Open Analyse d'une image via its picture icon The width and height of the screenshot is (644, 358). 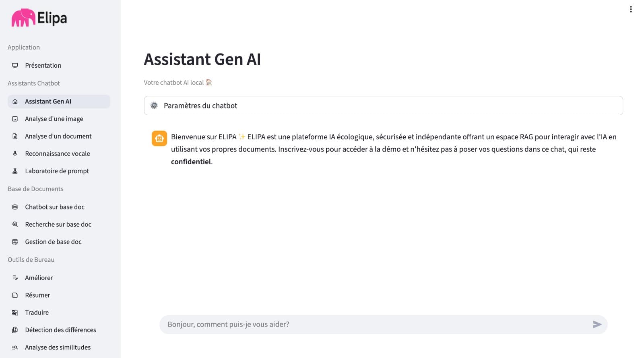[x=15, y=118]
